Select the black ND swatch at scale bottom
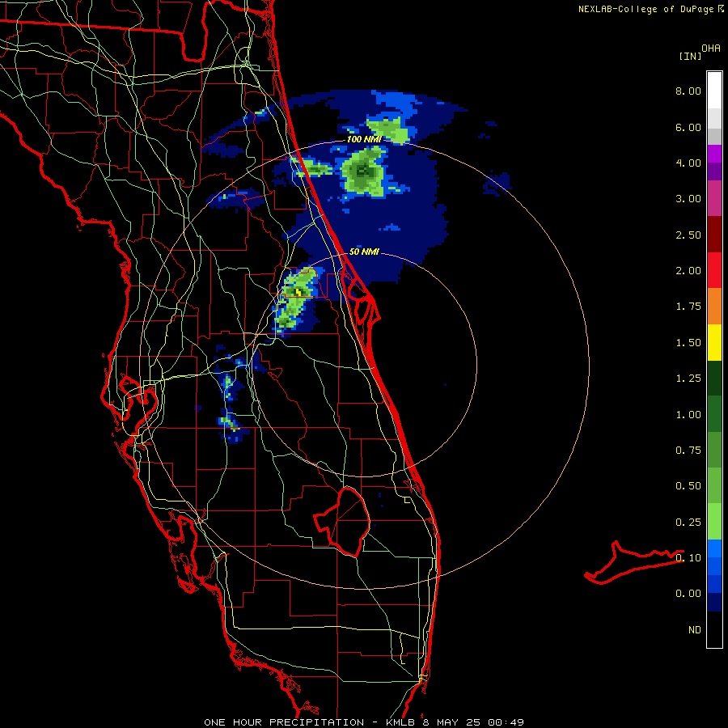Screen dimensions: 728x728 (714, 629)
